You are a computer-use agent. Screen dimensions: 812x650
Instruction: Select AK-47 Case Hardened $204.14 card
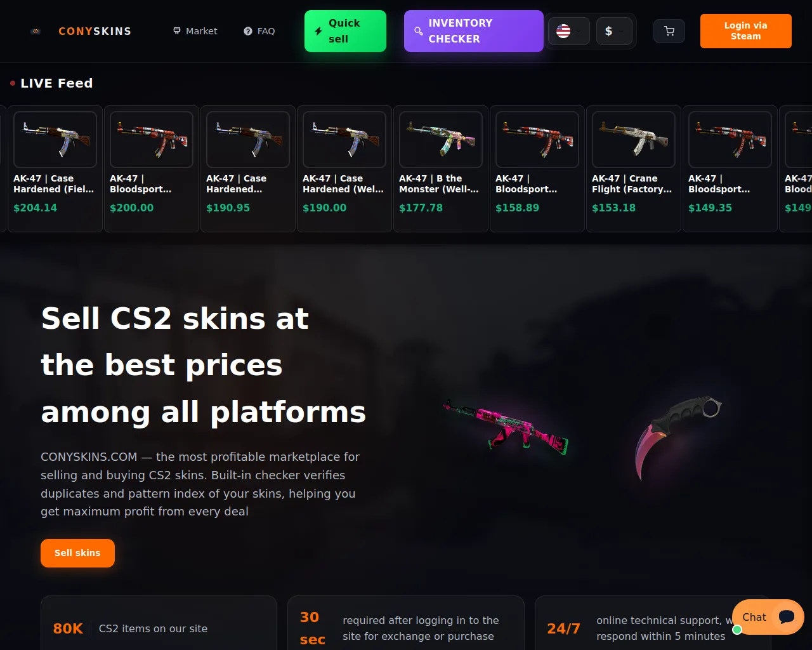[55, 169]
